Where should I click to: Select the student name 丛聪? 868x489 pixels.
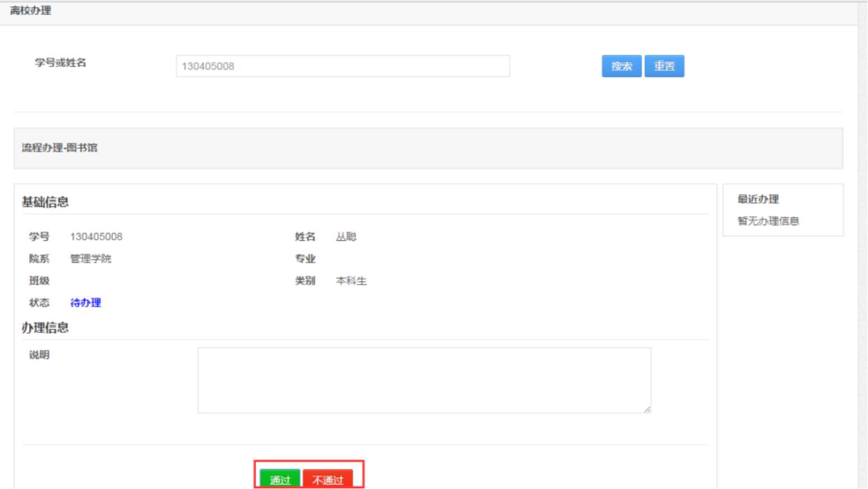[x=346, y=236]
